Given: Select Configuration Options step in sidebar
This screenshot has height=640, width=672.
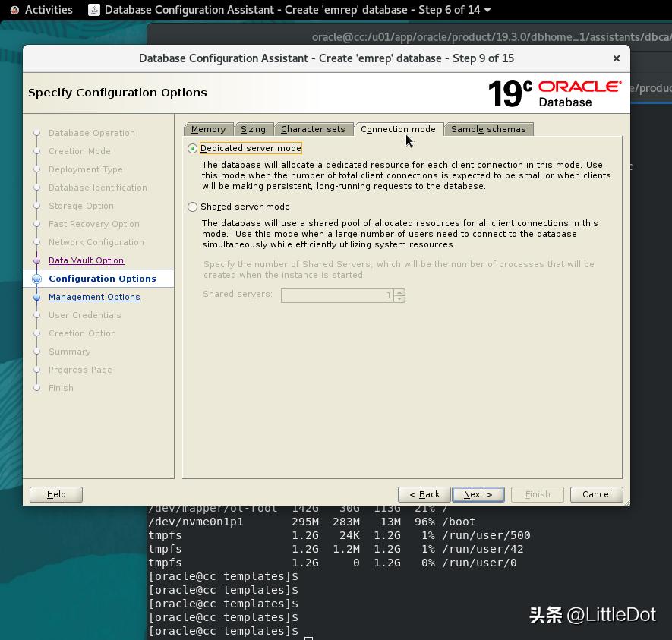Looking at the screenshot, I should [x=103, y=279].
